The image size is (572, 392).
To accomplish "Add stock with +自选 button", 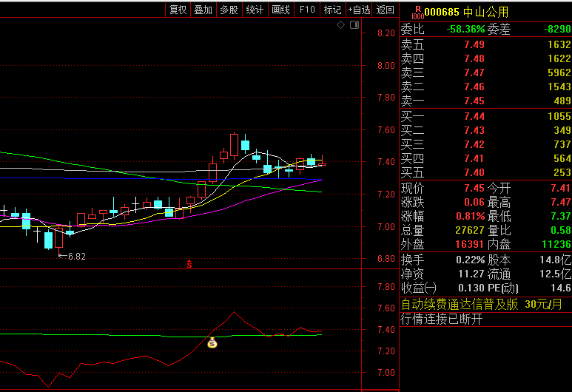I will (x=359, y=10).
